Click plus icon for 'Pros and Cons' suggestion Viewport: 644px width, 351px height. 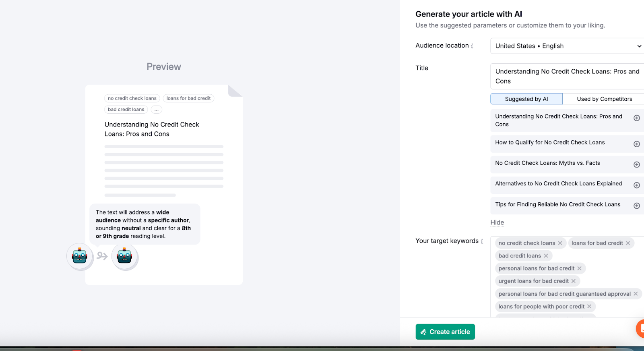click(636, 118)
